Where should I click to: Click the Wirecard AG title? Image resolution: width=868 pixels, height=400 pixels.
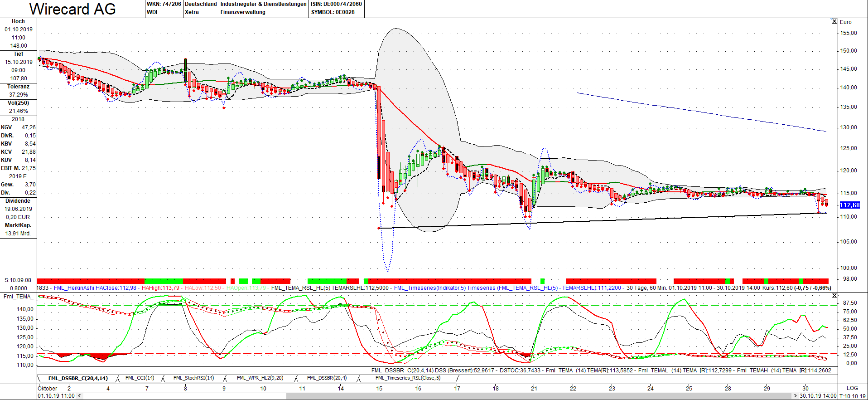[x=72, y=9]
